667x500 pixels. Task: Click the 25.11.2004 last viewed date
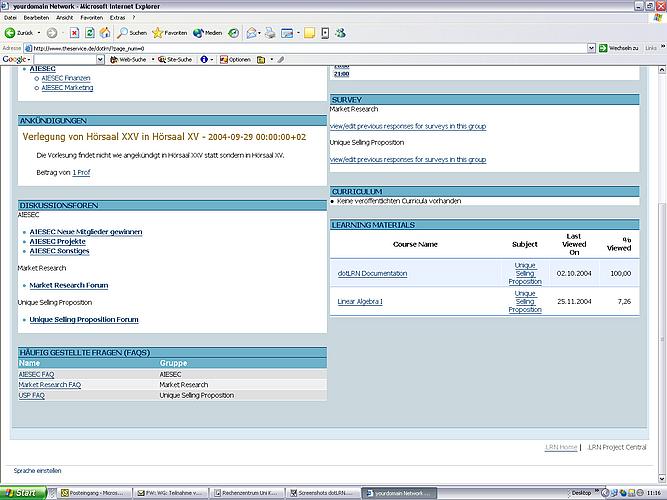[574, 302]
